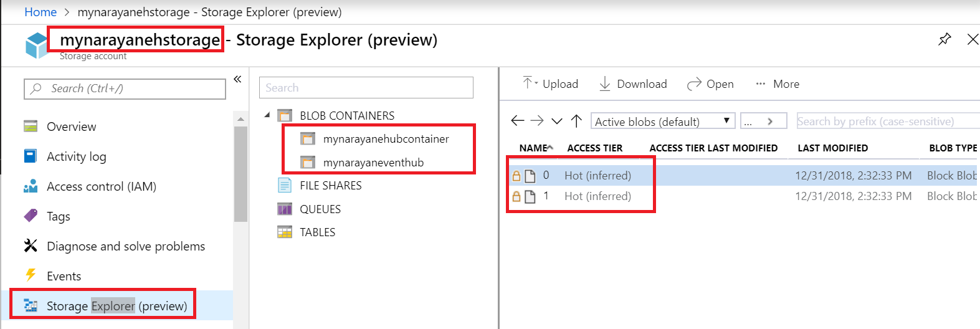Click the mynarayanehubcontainer container icon
This screenshot has height=329, width=980.
pyautogui.click(x=308, y=138)
